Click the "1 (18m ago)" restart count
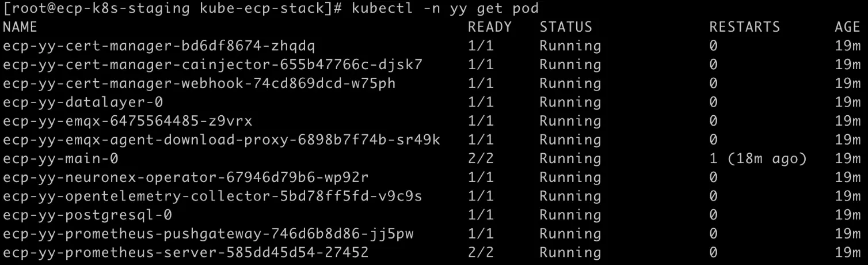This screenshot has height=265, width=868. click(x=757, y=158)
